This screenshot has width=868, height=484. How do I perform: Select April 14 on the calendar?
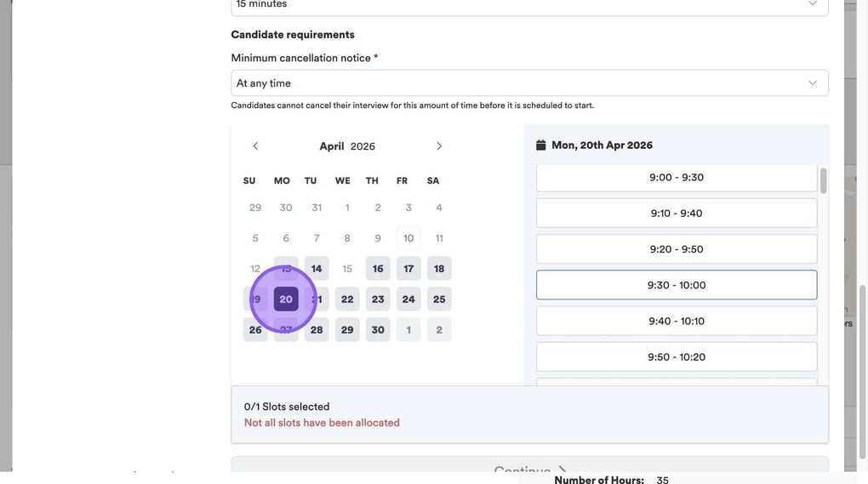[x=317, y=269]
